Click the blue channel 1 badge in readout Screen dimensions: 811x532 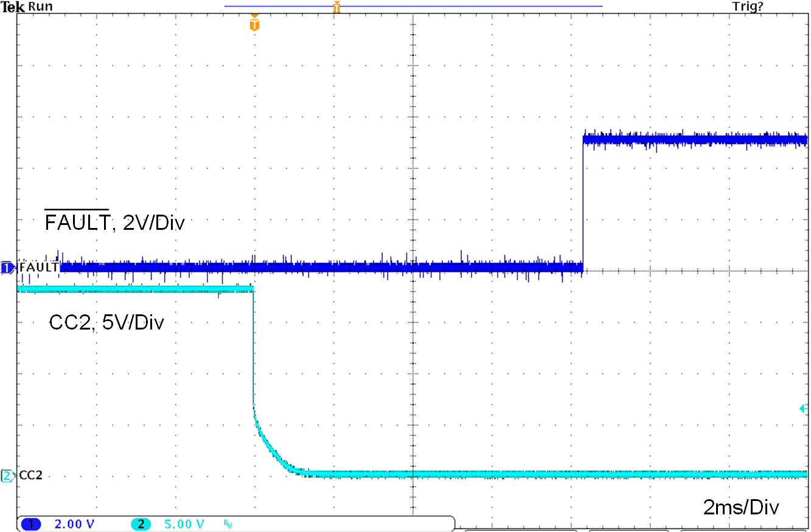click(x=30, y=524)
